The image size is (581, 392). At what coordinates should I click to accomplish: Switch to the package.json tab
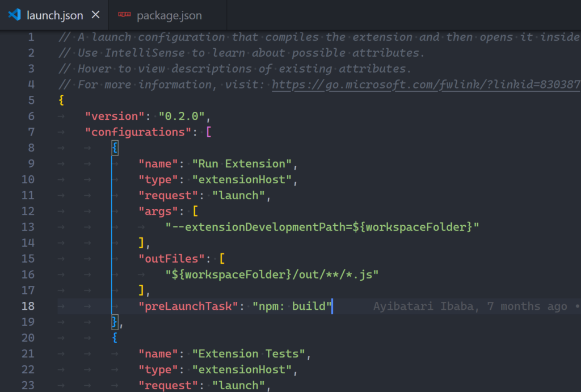tap(169, 16)
